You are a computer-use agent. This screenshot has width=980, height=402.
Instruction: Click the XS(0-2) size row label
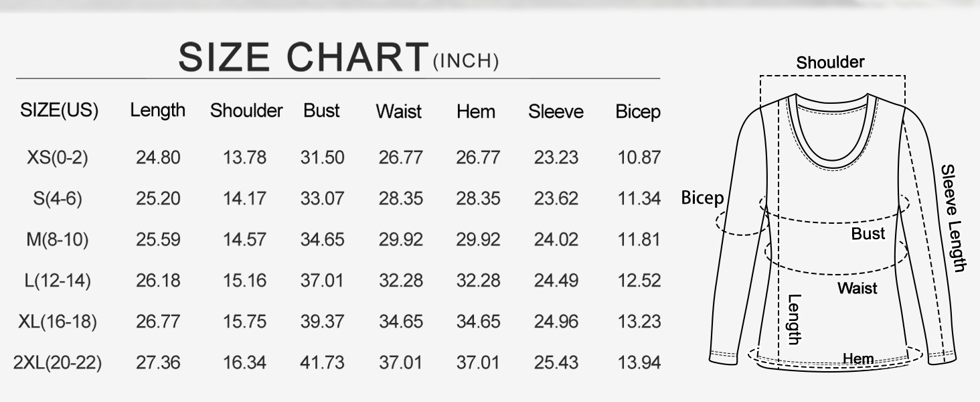coord(58,157)
